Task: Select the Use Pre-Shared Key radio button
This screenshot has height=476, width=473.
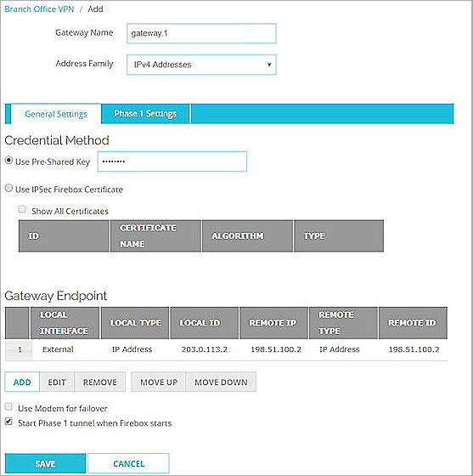Action: point(8,161)
